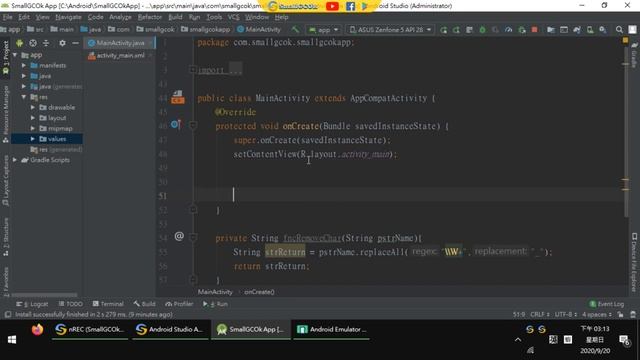This screenshot has height=360, width=640.
Task: Open the 1: Project tool window
Action: coord(6,57)
